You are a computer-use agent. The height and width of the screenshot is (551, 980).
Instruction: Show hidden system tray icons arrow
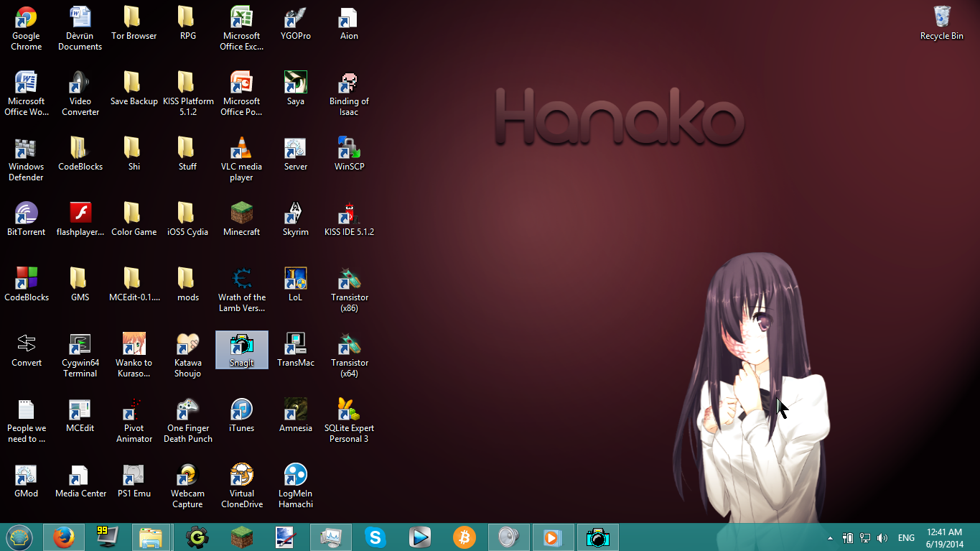831,538
